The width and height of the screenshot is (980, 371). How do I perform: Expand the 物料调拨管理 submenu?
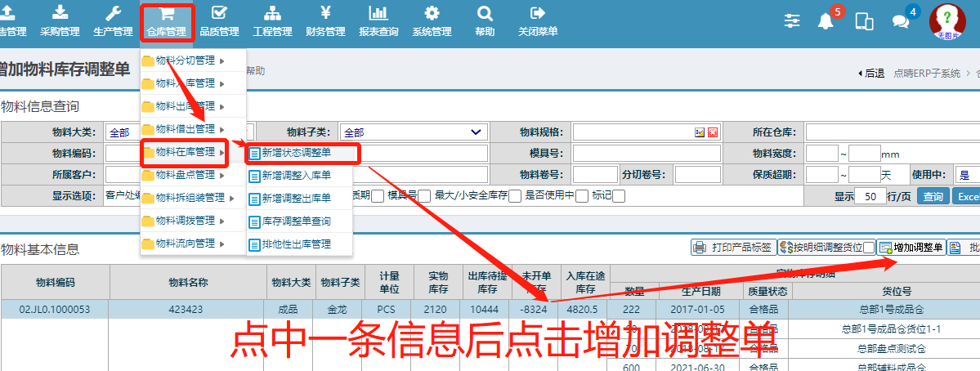pyautogui.click(x=185, y=221)
